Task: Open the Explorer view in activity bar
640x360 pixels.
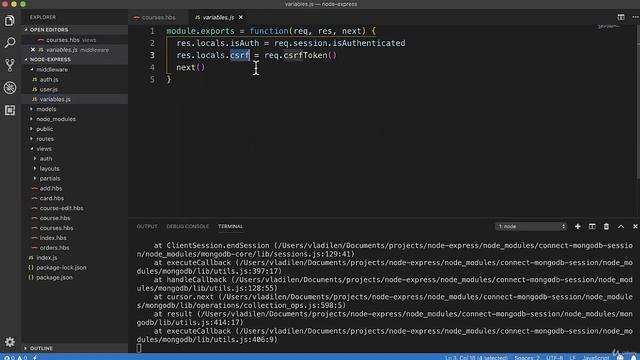Action: [x=10, y=20]
